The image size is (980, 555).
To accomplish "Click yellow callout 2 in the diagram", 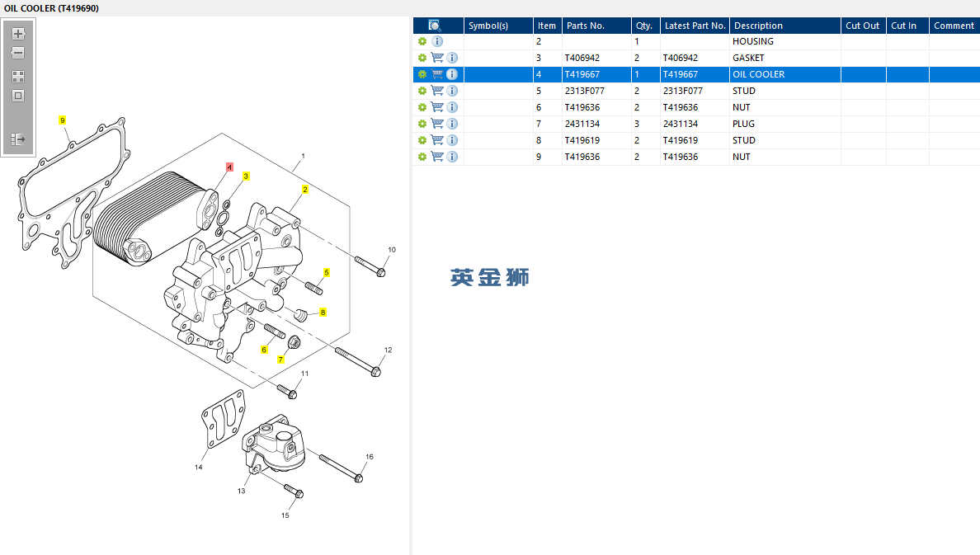I will coord(304,190).
